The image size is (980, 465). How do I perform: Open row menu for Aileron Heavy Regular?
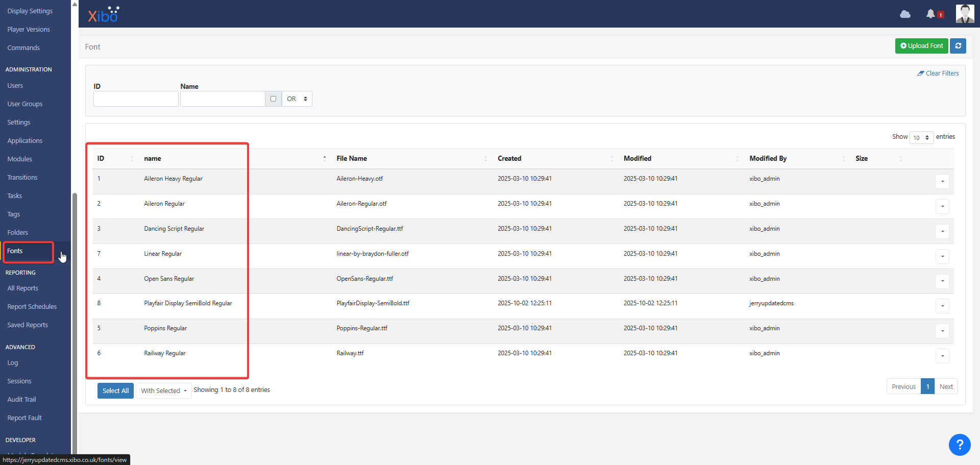point(942,181)
